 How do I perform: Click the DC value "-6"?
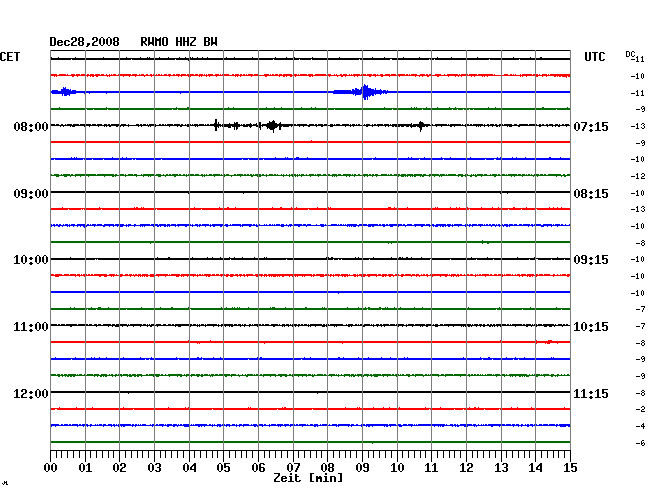click(x=640, y=443)
